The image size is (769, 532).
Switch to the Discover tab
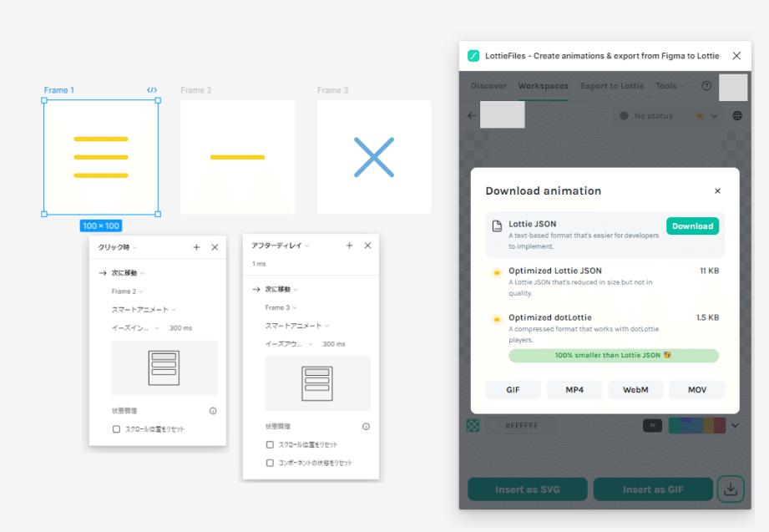point(488,86)
